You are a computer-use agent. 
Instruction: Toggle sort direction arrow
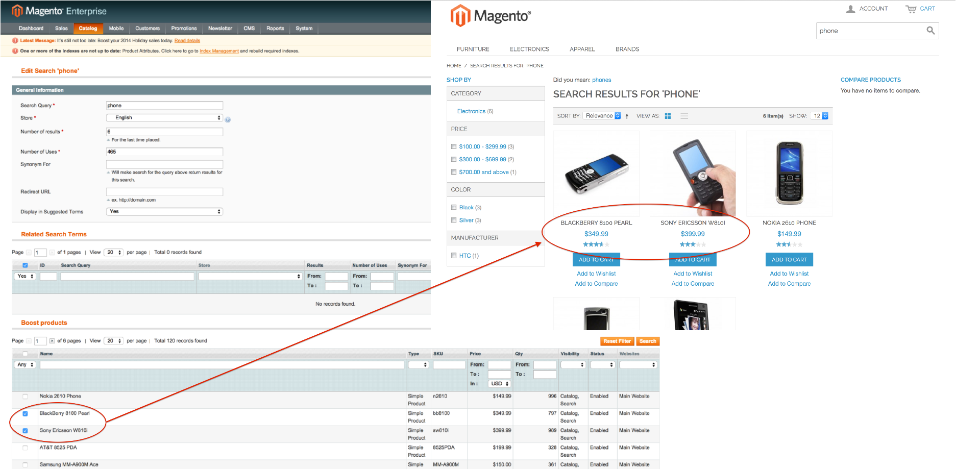coord(627,116)
